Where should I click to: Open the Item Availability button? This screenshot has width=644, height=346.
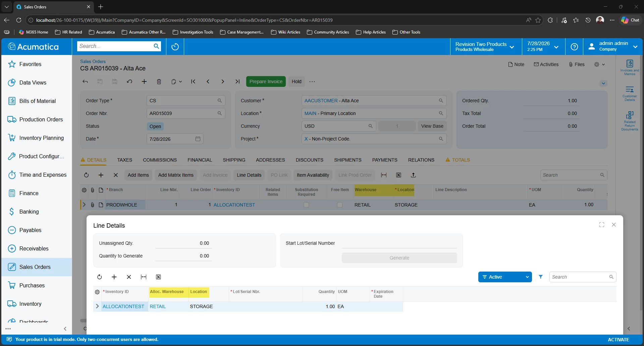(x=313, y=175)
